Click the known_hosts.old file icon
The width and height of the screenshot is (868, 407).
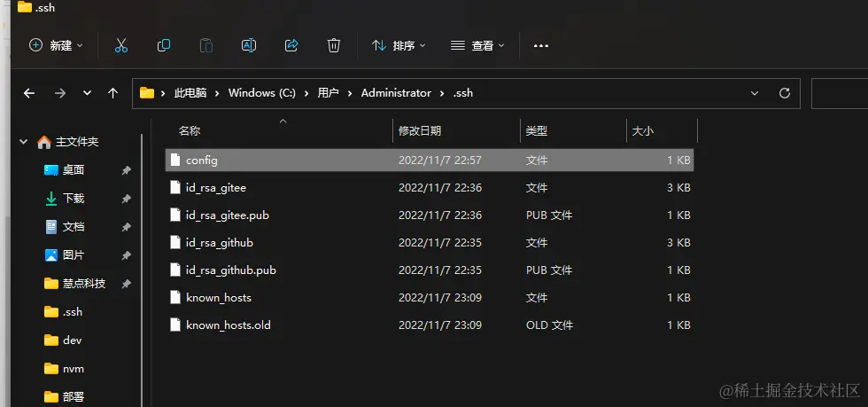175,325
